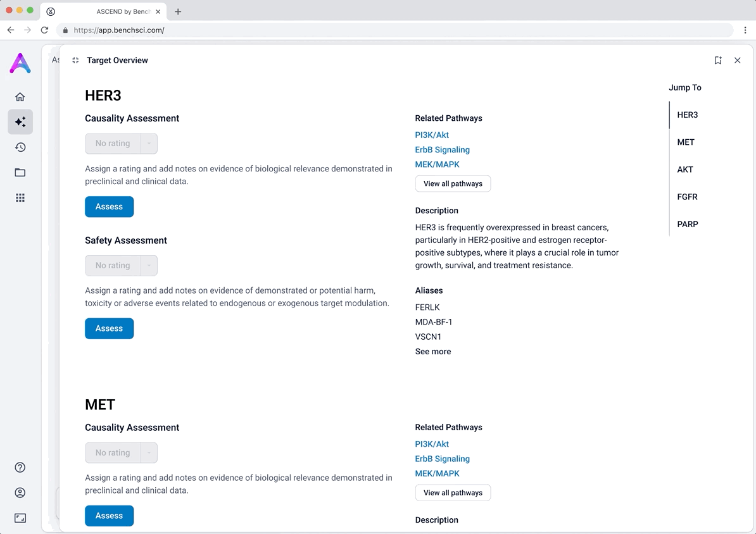Click Assess under MET Causality Assessment
756x534 pixels.
pyautogui.click(x=110, y=516)
